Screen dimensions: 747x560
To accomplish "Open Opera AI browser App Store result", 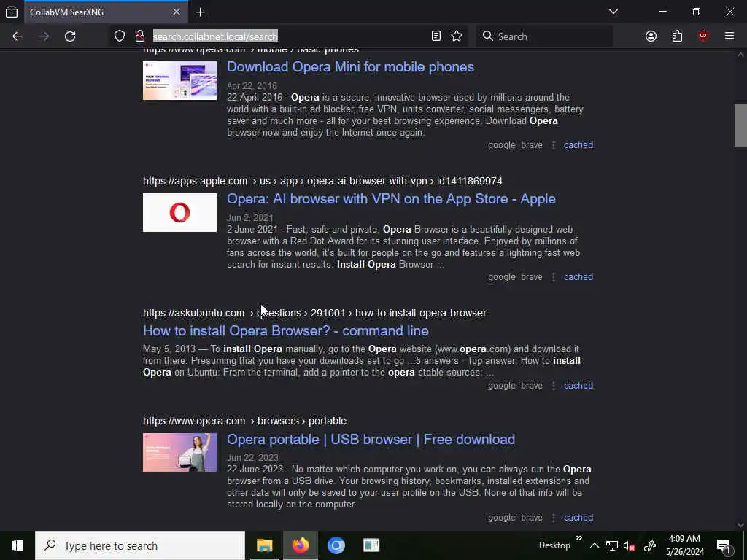I will coord(391,198).
